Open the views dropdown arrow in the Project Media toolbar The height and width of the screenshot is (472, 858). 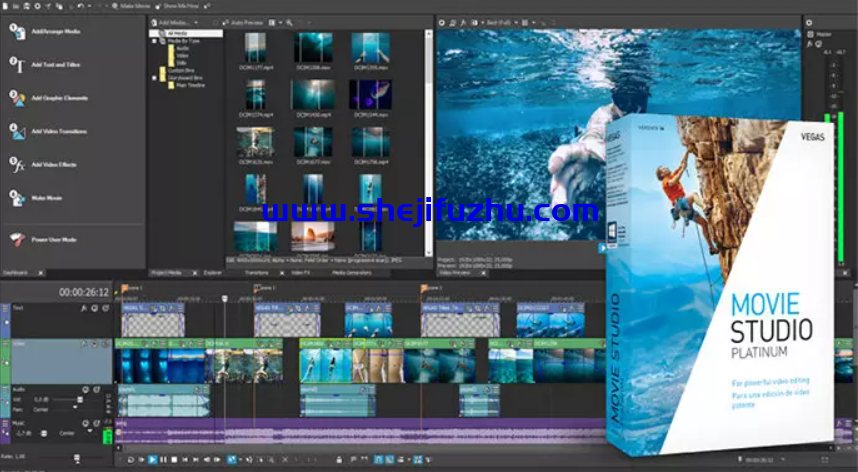tap(280, 22)
